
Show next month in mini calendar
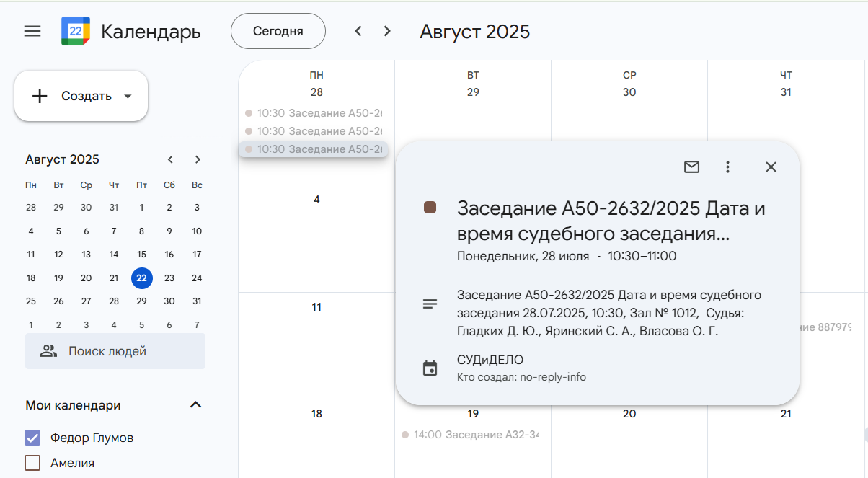198,159
